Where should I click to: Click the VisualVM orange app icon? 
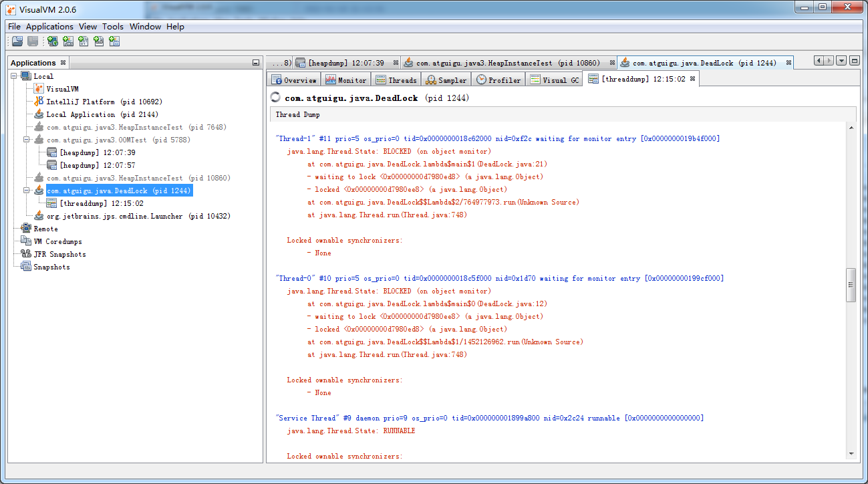(x=39, y=89)
